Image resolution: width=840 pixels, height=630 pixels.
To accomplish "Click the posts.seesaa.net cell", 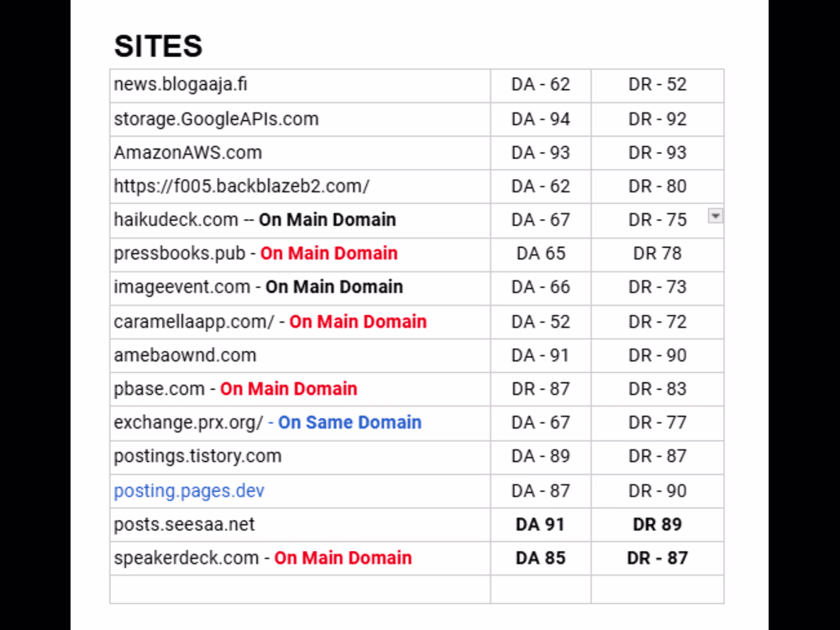I will coord(184,524).
